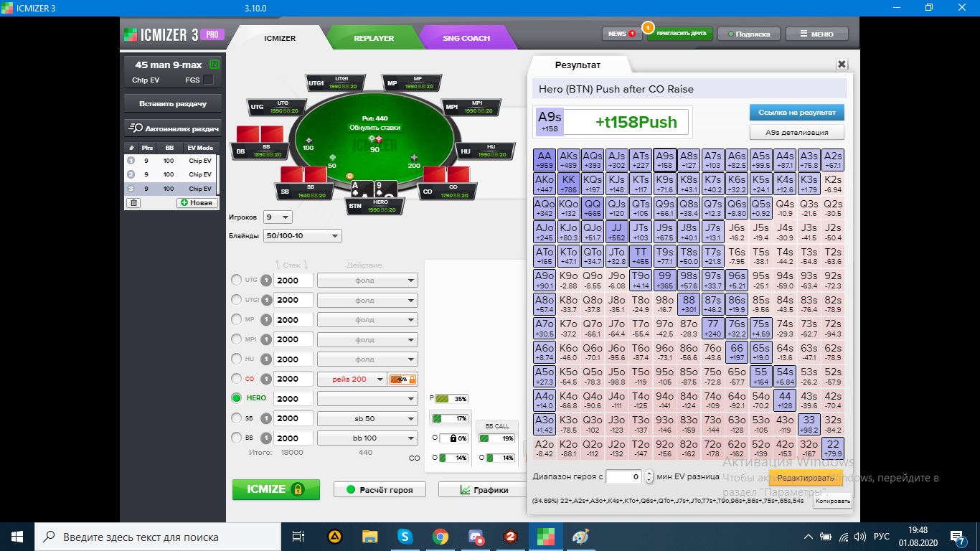Add a new hand with the Новая plus button
Image resolution: width=980 pixels, height=551 pixels.
coord(197,203)
